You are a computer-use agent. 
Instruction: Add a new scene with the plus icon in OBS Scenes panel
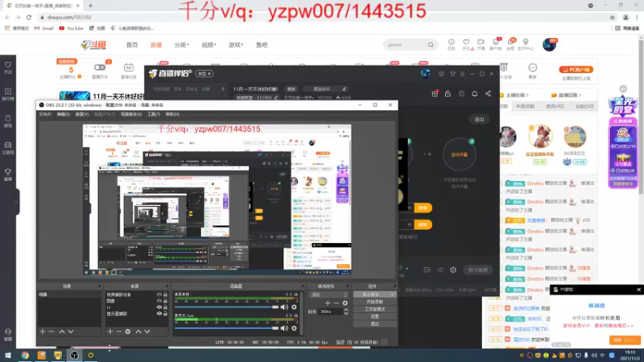pos(43,331)
